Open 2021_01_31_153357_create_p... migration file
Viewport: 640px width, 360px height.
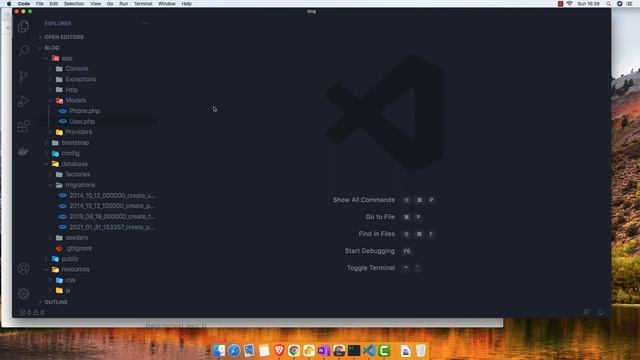[112, 227]
